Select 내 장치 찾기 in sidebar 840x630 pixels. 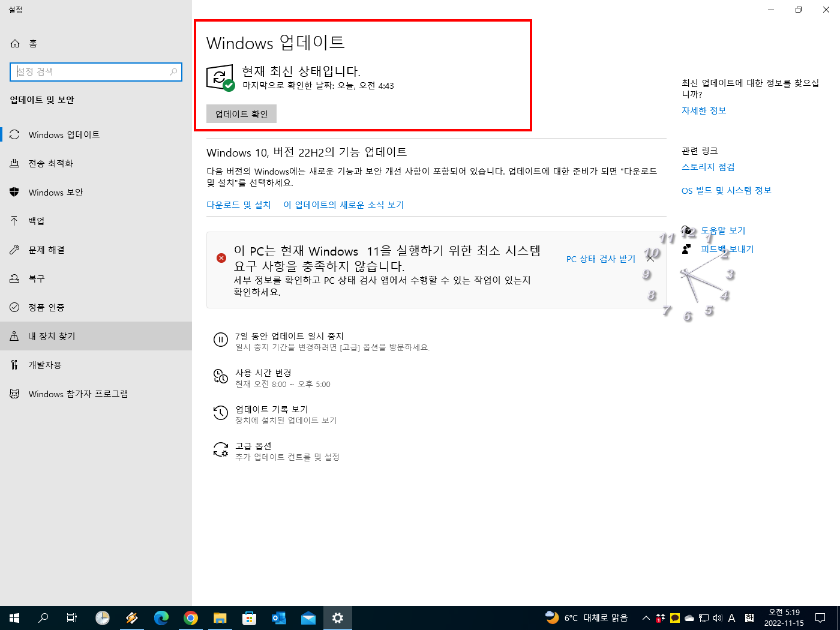click(x=96, y=336)
